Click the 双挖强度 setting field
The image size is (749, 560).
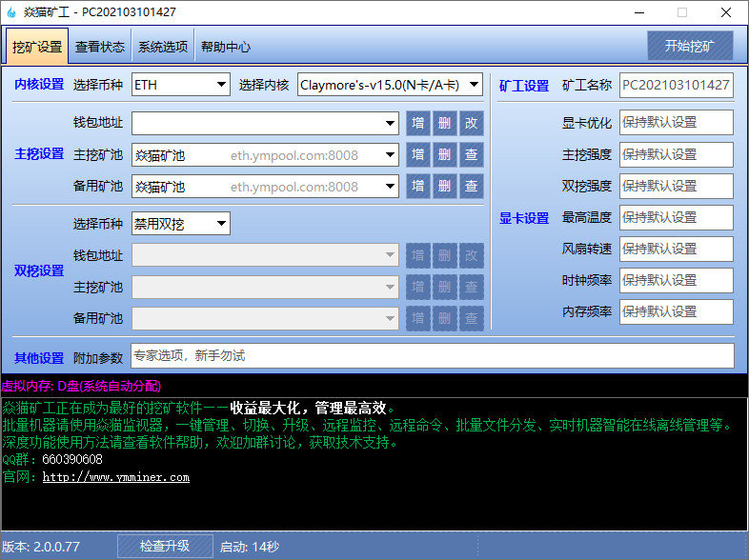pos(677,186)
